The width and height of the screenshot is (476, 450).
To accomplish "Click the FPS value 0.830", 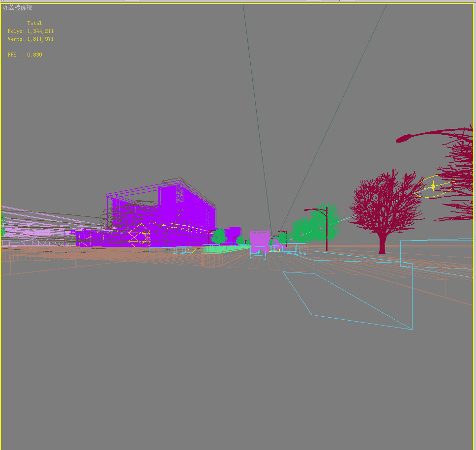I will (x=34, y=55).
